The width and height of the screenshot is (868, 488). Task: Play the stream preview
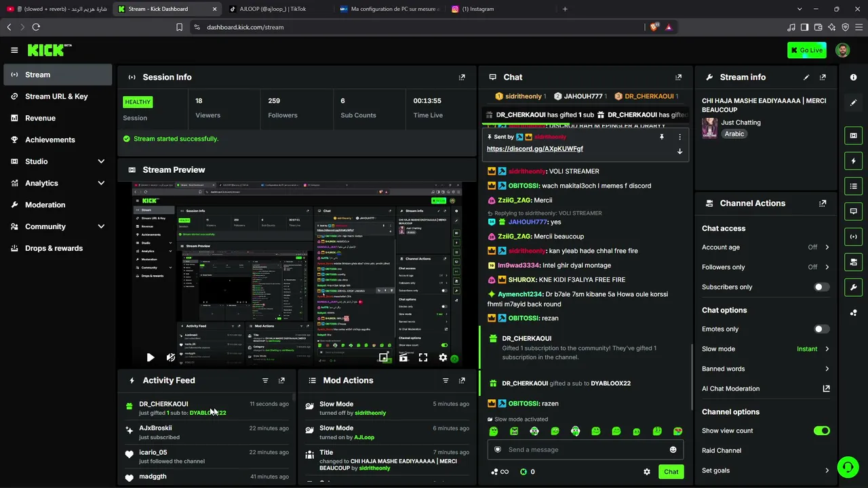tap(151, 357)
